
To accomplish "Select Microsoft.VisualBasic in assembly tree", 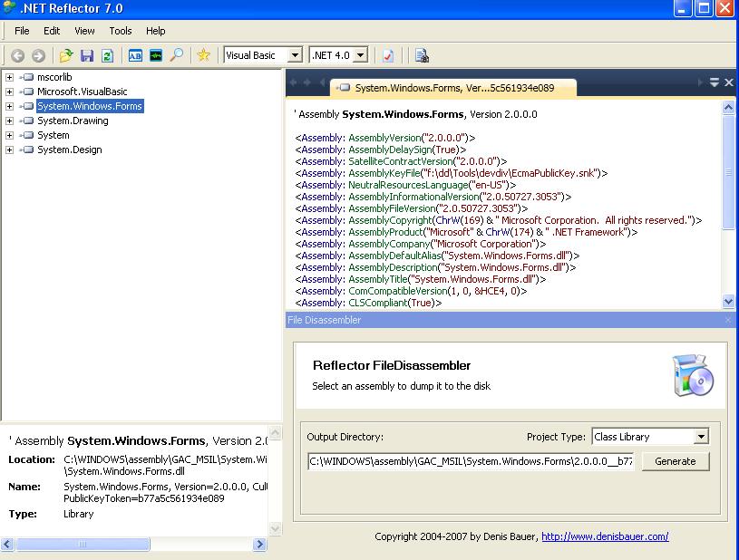I will pyautogui.click(x=82, y=92).
